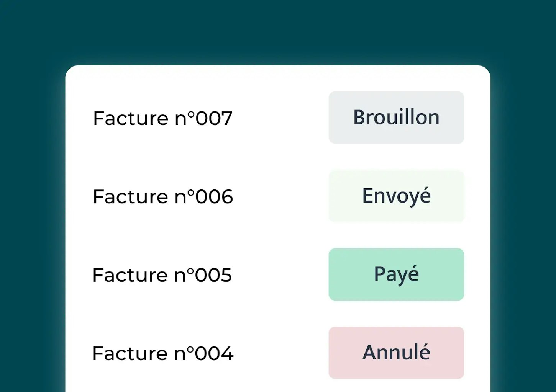This screenshot has width=556, height=392.
Task: Change the status of invoice n°005
Action: coord(396,274)
